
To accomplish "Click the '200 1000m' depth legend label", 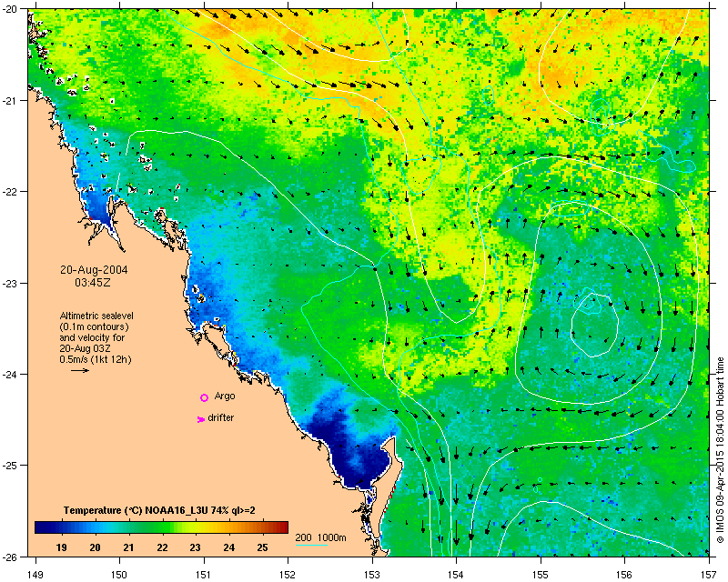I will pos(321,537).
